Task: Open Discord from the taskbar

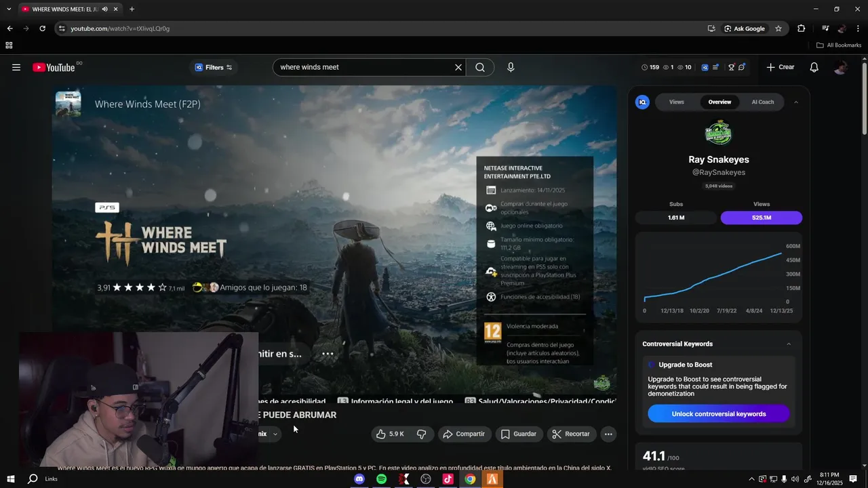Action: pos(359,479)
